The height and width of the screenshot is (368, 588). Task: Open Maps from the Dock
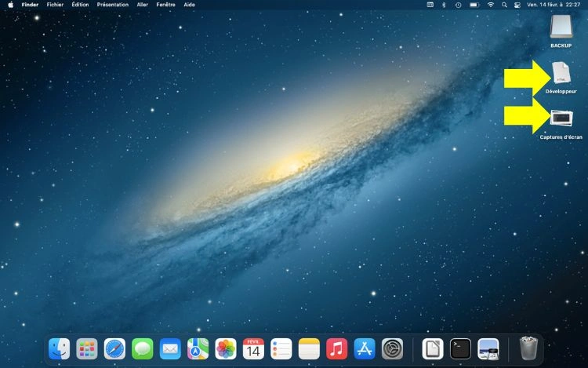[198, 348]
